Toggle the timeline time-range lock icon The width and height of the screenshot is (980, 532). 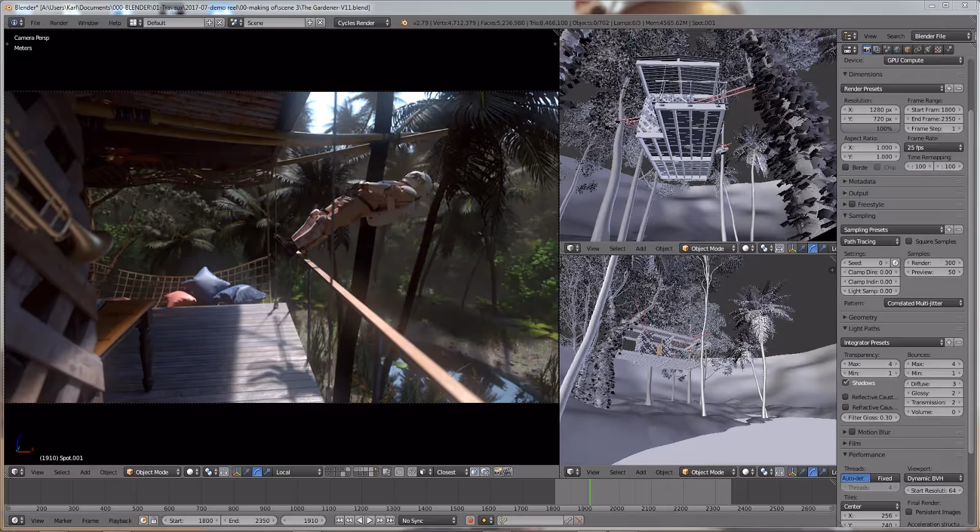[x=154, y=520]
